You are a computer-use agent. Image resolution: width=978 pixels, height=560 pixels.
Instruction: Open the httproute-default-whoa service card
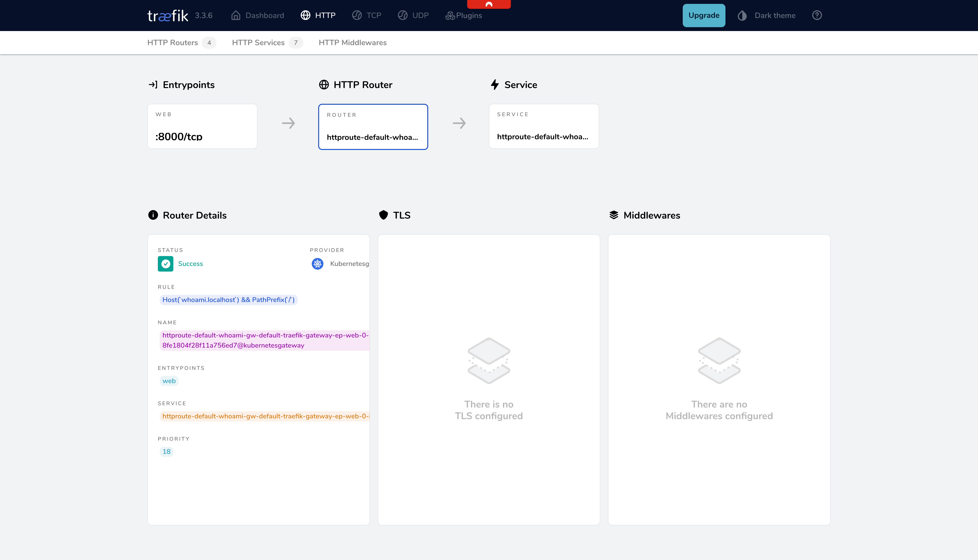click(x=544, y=126)
